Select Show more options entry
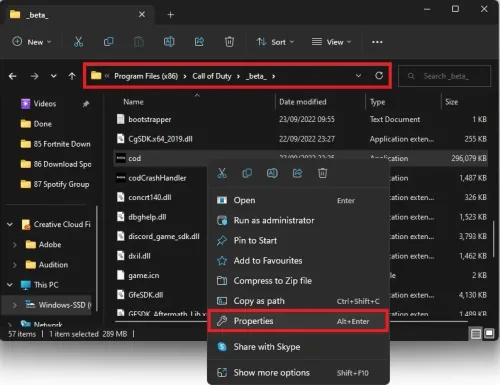 pos(298,373)
